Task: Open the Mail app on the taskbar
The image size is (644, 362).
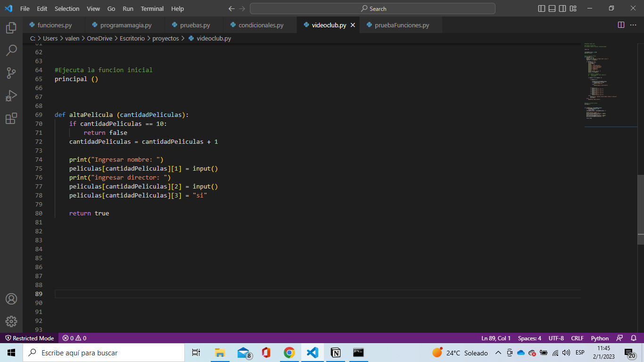Action: (243, 353)
